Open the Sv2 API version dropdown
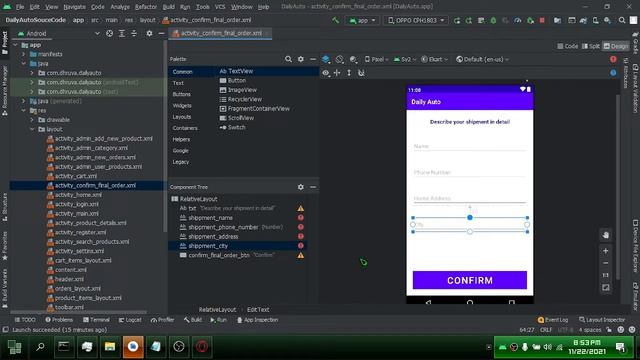Screen dimensions: 640x360 tap(405, 59)
